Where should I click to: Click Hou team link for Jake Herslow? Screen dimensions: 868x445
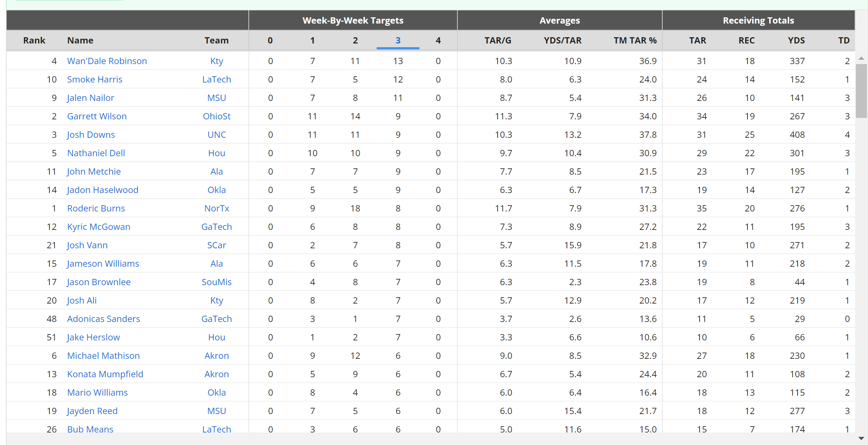pos(217,337)
